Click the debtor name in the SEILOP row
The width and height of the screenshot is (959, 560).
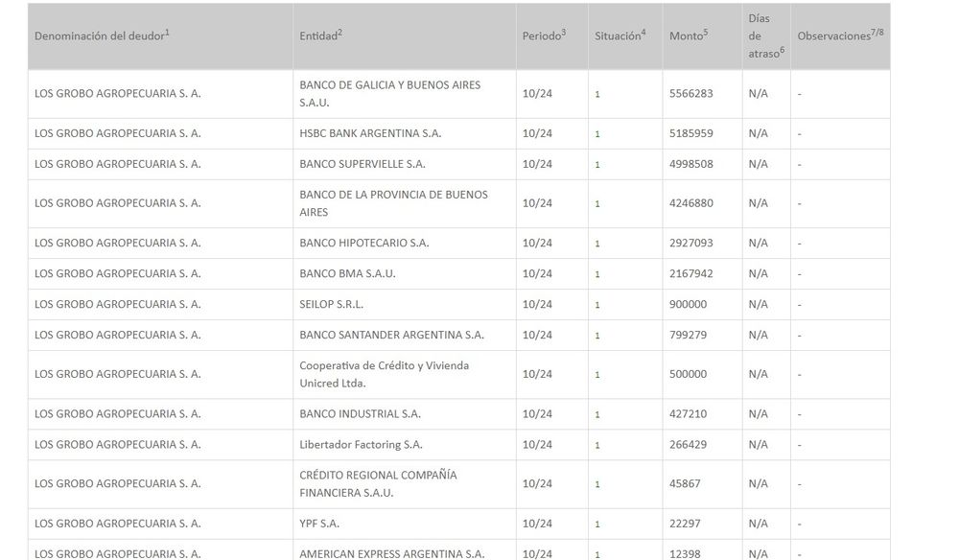click(x=117, y=304)
